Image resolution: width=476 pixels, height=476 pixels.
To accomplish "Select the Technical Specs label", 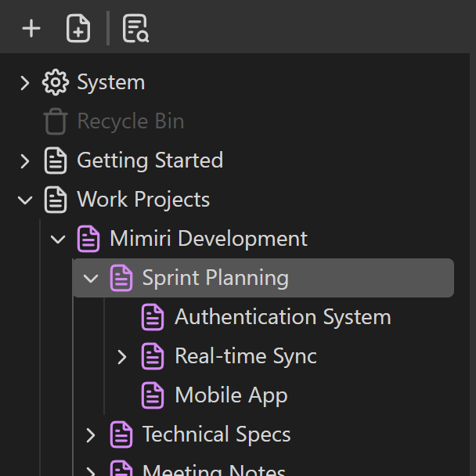I will (x=216, y=435).
